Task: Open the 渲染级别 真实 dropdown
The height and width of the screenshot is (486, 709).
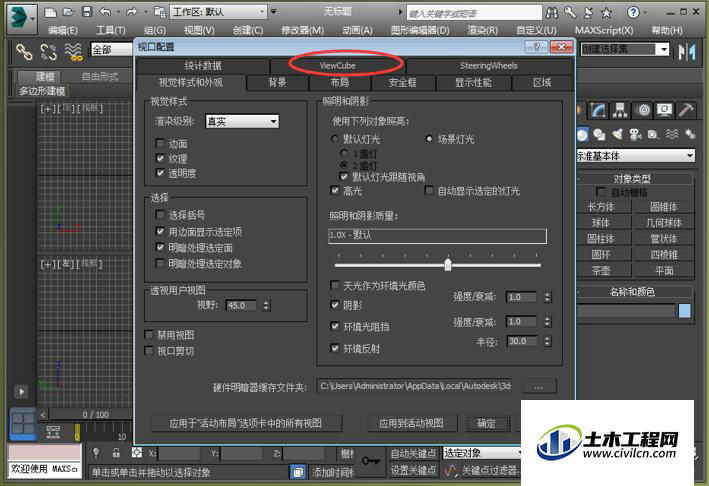Action: coord(242,121)
